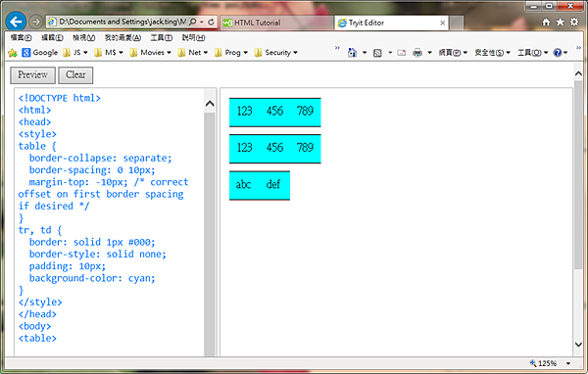Open the Security favorites folder dropdown

pos(296,53)
